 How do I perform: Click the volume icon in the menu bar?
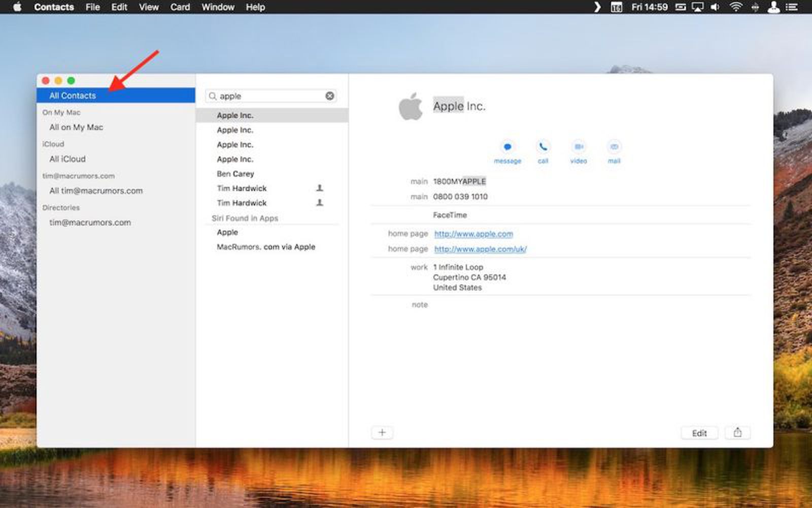715,7
